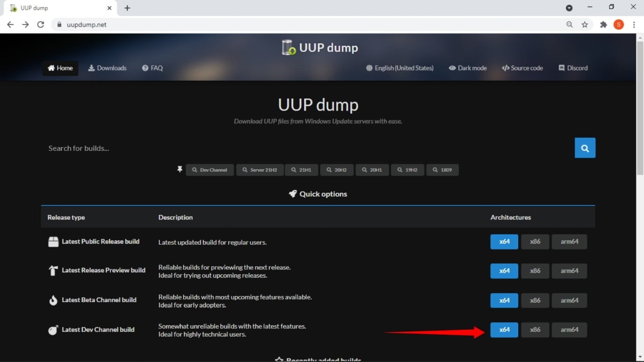This screenshot has height=362, width=644.
Task: Open a new browser tab
Action: coord(127,8)
